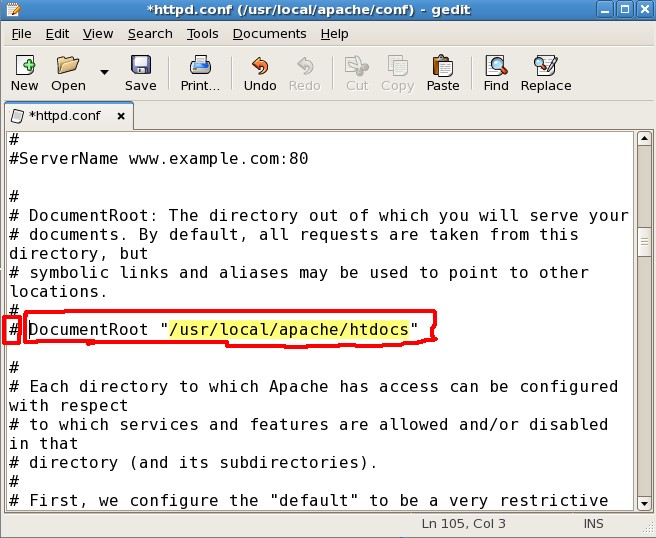Open the Tools menu

click(x=202, y=33)
